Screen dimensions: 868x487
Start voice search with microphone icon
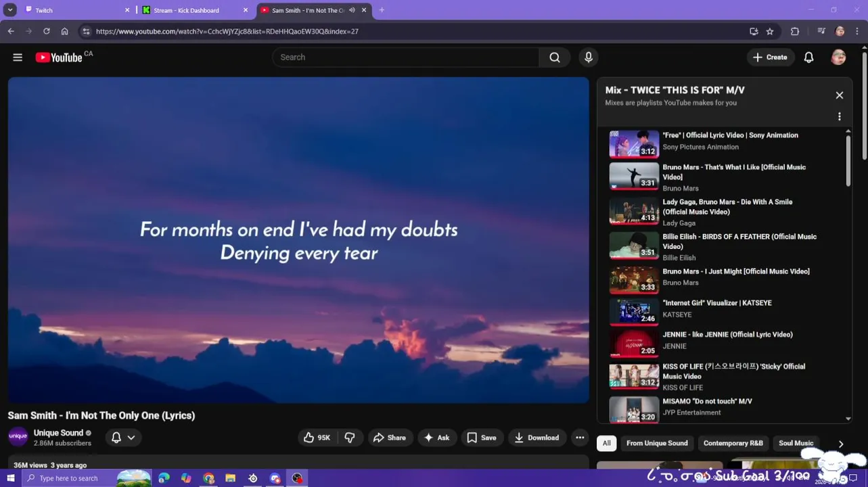[589, 57]
